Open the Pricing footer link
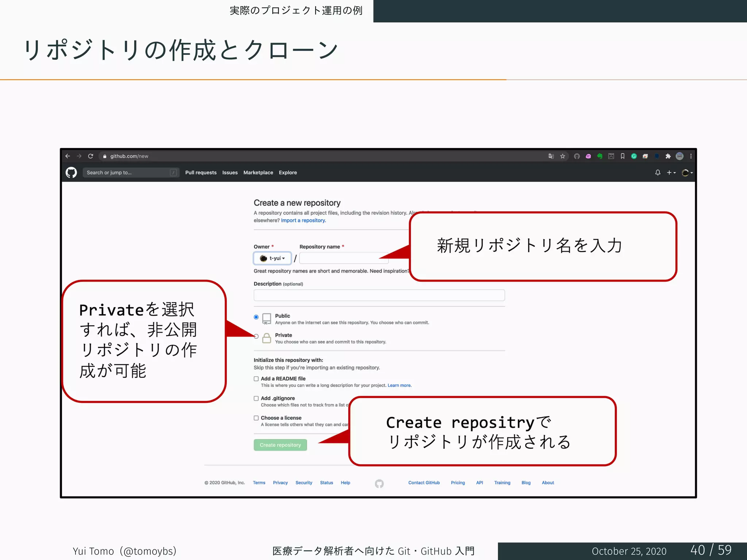The image size is (747, 560). pyautogui.click(x=458, y=483)
